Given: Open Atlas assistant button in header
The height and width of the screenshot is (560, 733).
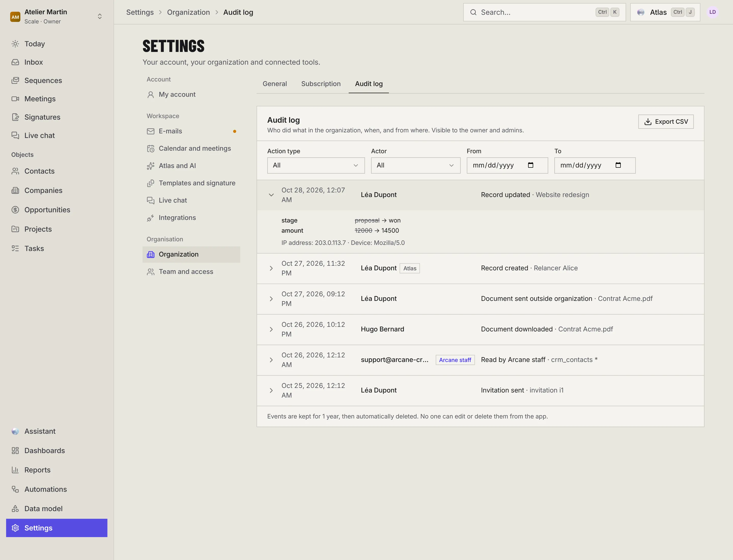Looking at the screenshot, I should pyautogui.click(x=665, y=12).
